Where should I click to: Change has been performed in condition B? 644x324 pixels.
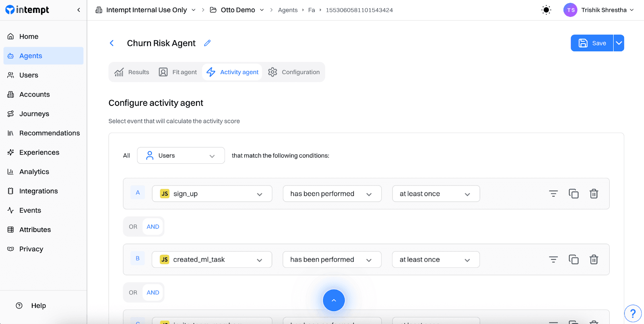[x=332, y=260]
